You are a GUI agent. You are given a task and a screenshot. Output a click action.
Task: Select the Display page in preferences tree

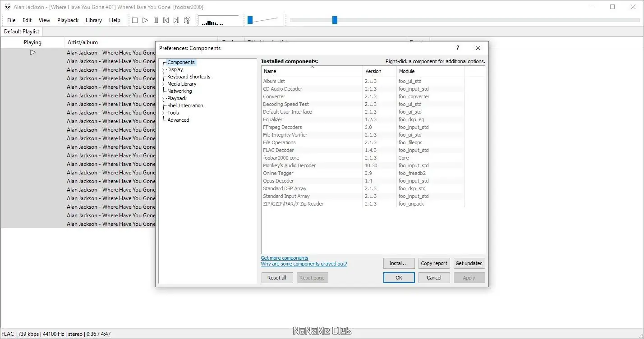(175, 69)
